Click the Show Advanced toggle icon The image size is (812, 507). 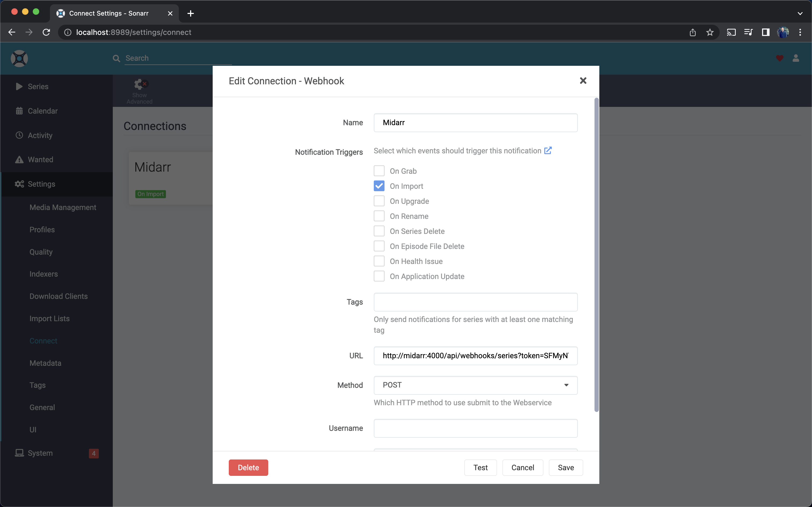[139, 84]
